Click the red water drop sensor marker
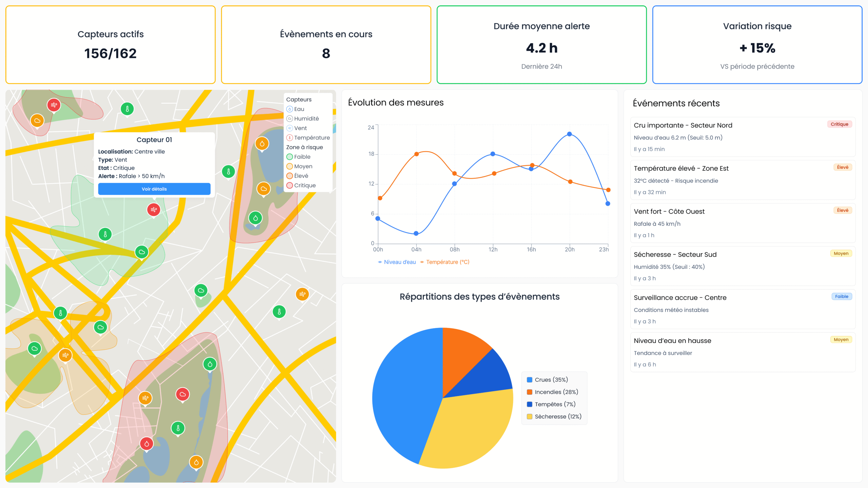Image resolution: width=868 pixels, height=488 pixels. click(146, 444)
